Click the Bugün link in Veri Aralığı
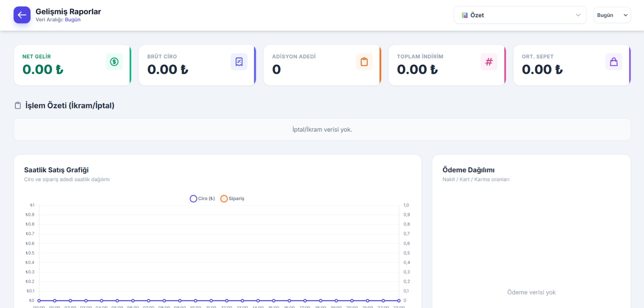Viewport: 644px width, 308px height. pyautogui.click(x=73, y=20)
